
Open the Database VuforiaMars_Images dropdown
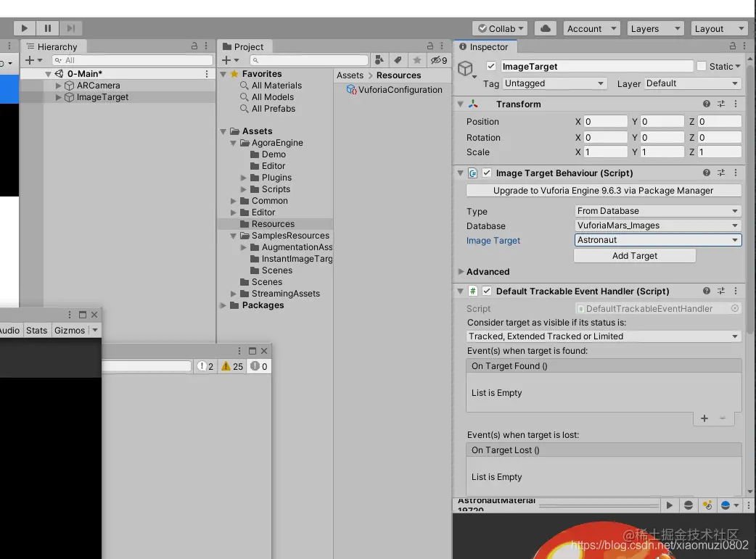pos(657,225)
